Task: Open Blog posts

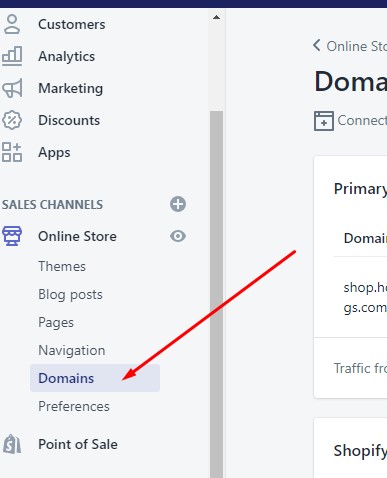Action: pyautogui.click(x=70, y=295)
